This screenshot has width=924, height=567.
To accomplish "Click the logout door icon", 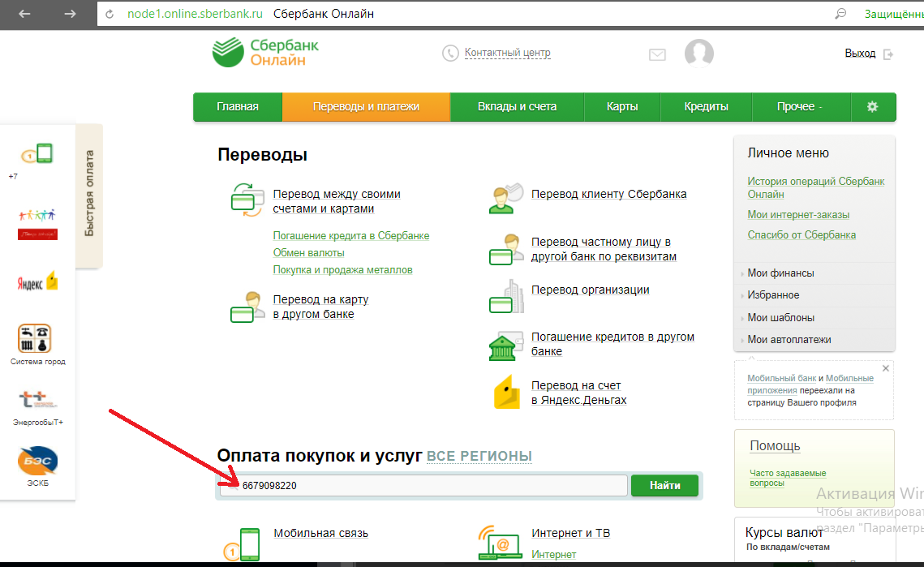I will pos(888,54).
